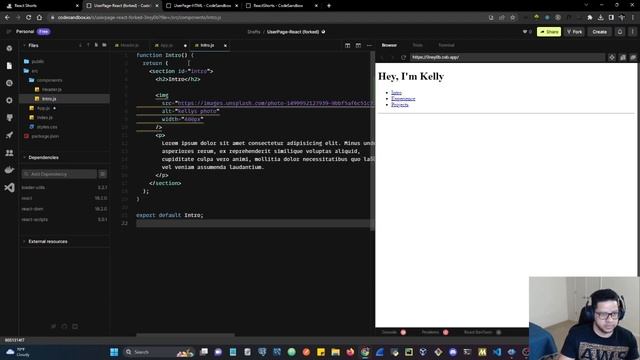Click the Share button
This screenshot has height=360, width=640.
point(549,32)
